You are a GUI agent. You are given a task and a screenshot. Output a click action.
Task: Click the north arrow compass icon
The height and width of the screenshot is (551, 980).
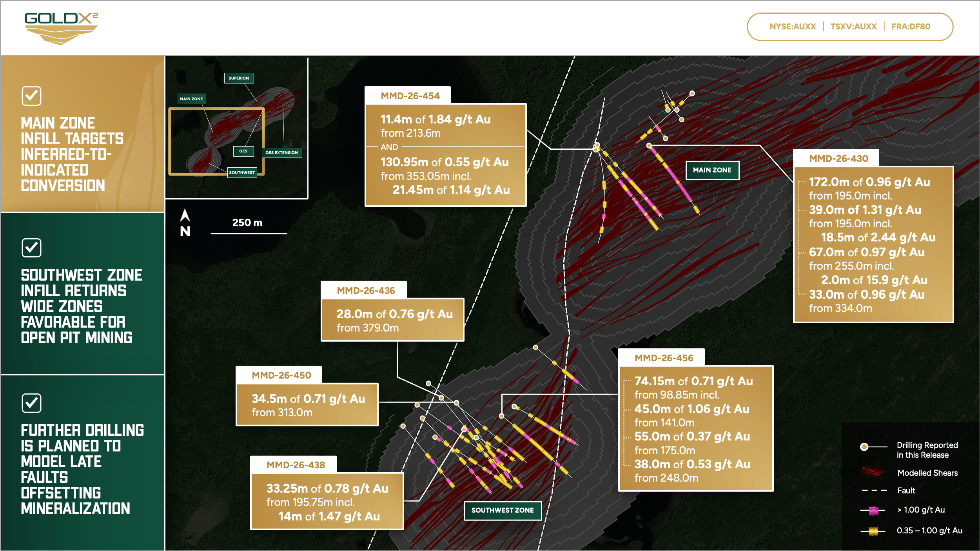click(185, 223)
